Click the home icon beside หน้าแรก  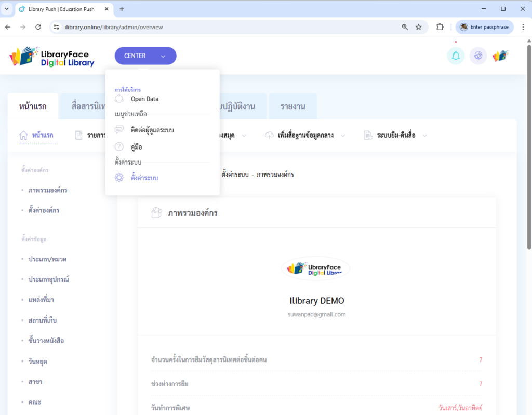(23, 136)
